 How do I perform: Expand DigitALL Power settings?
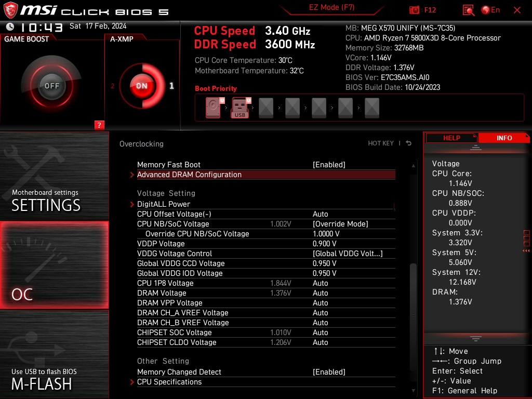click(x=163, y=204)
